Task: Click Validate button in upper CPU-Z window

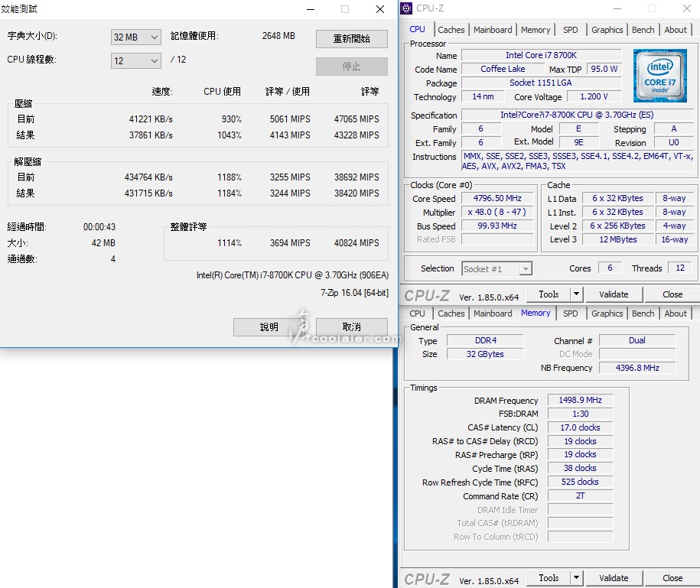Action: pos(614,294)
